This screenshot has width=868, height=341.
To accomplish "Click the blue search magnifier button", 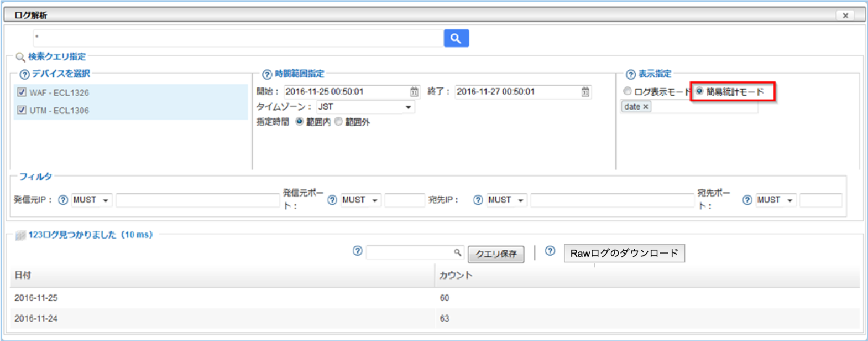I will click(456, 38).
